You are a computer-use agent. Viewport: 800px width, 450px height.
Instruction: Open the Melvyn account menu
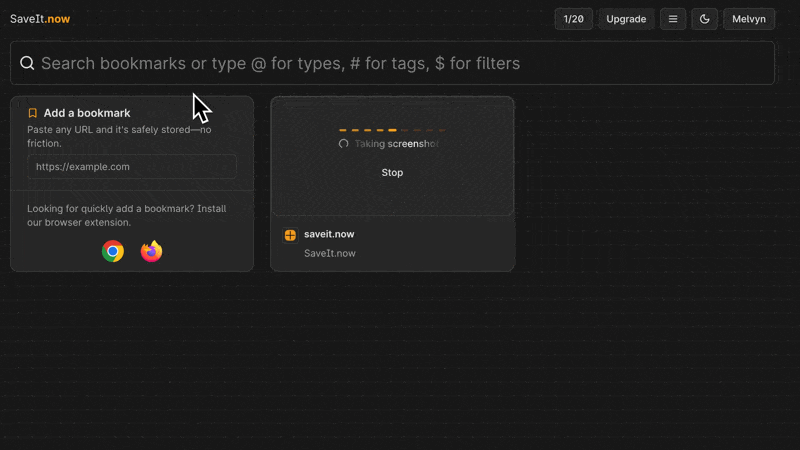pos(748,19)
